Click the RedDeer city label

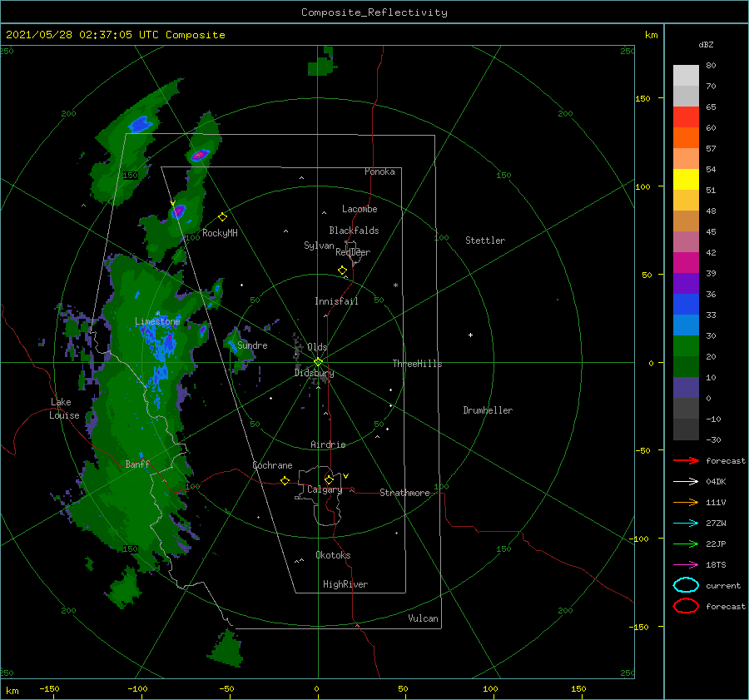click(x=353, y=252)
